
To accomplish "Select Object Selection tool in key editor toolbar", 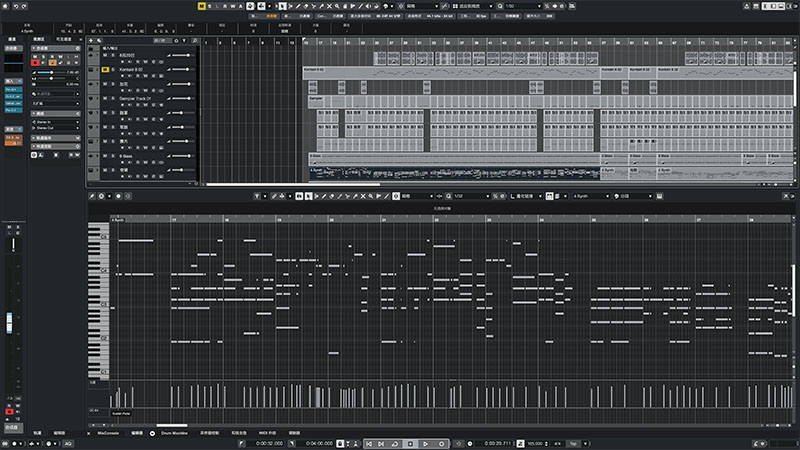I will tap(308, 196).
